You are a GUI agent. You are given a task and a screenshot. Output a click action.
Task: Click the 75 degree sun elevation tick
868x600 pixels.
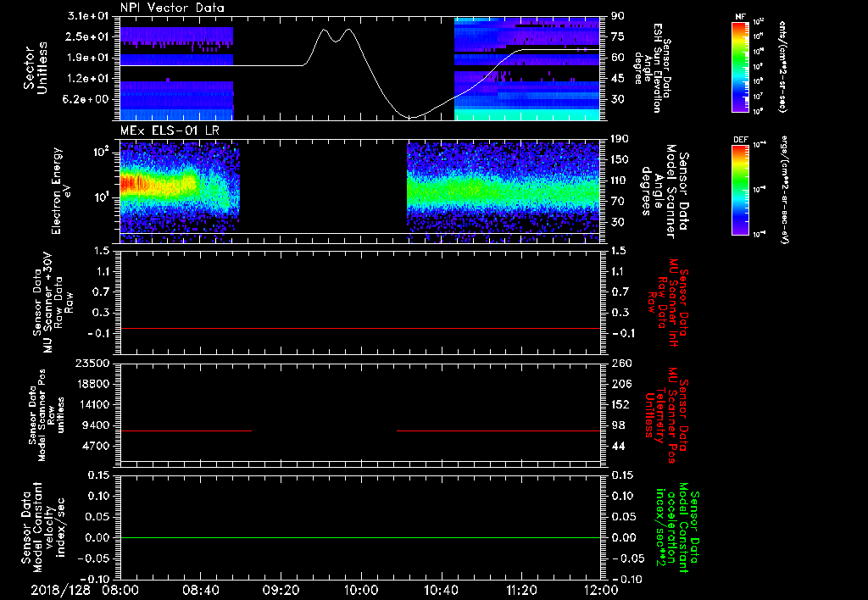[x=618, y=36]
